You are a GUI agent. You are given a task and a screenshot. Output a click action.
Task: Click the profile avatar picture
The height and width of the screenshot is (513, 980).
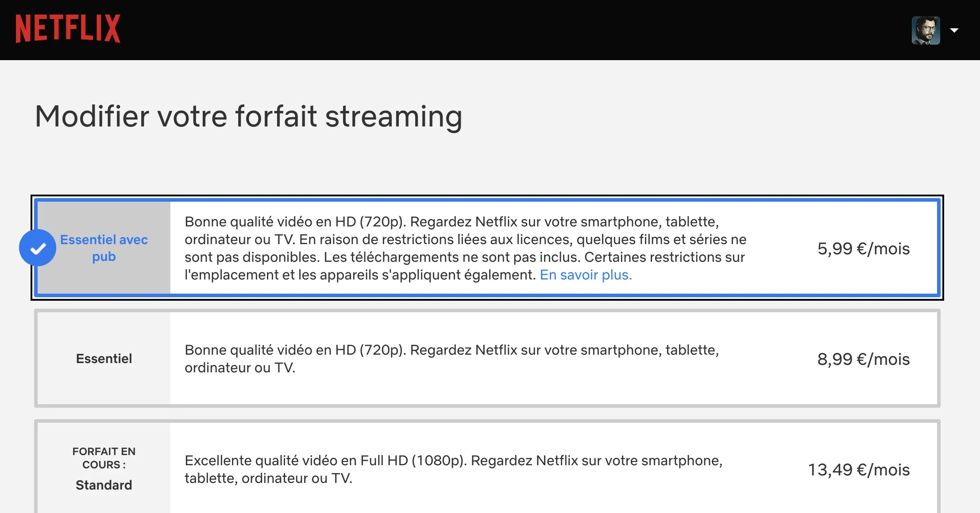coord(926,31)
